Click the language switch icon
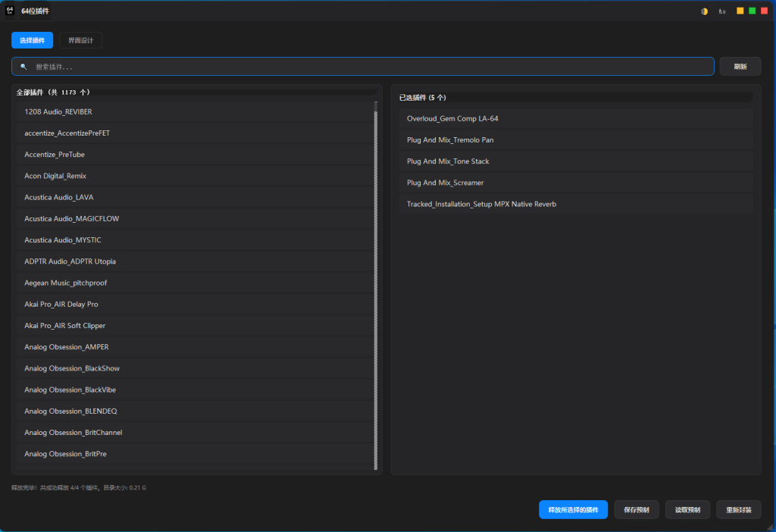Viewport: 776px width, 532px height. 722,11
